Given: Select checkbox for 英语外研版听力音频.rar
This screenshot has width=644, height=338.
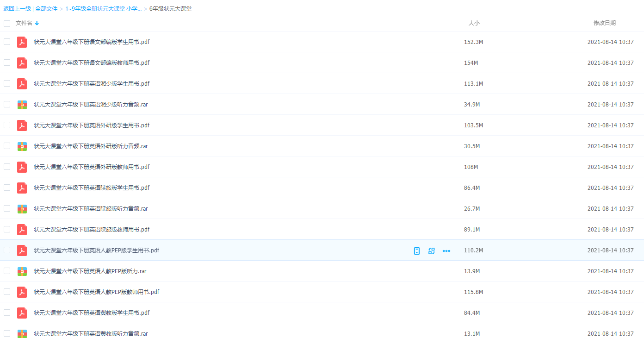Looking at the screenshot, I should [x=7, y=146].
